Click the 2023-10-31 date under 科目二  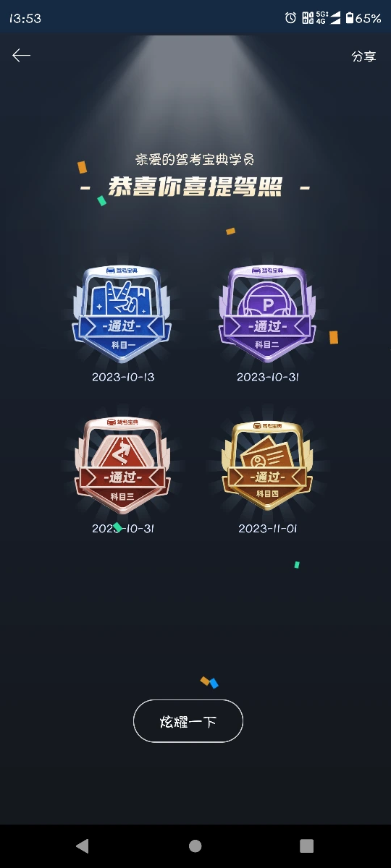tap(268, 377)
